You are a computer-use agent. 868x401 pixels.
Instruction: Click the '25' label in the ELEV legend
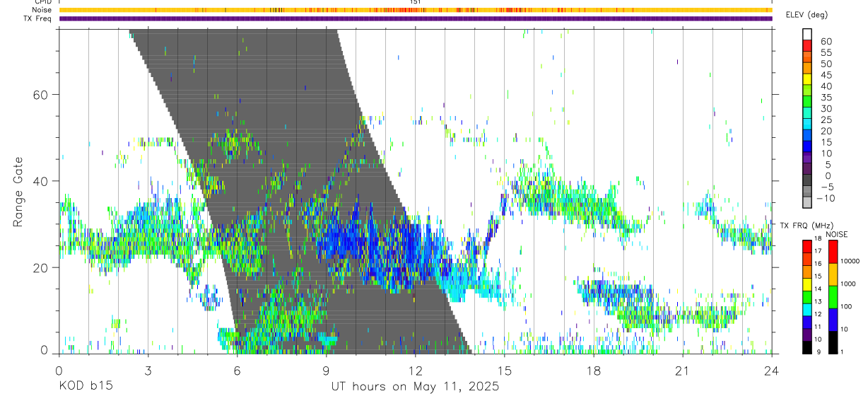(x=826, y=120)
